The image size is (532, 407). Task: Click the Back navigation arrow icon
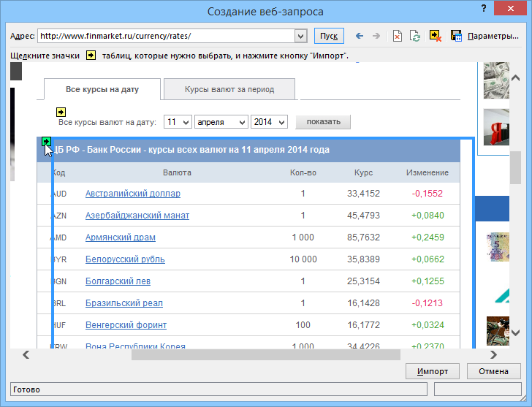[x=360, y=36]
